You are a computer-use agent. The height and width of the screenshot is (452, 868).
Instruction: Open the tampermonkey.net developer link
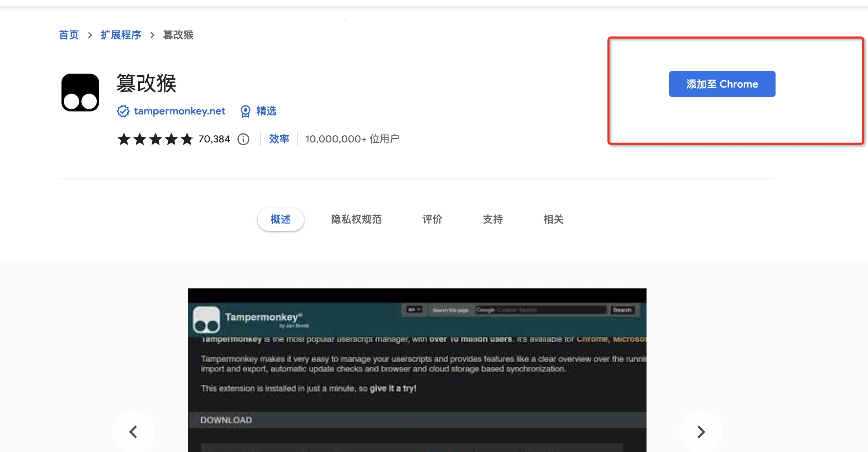pyautogui.click(x=179, y=112)
